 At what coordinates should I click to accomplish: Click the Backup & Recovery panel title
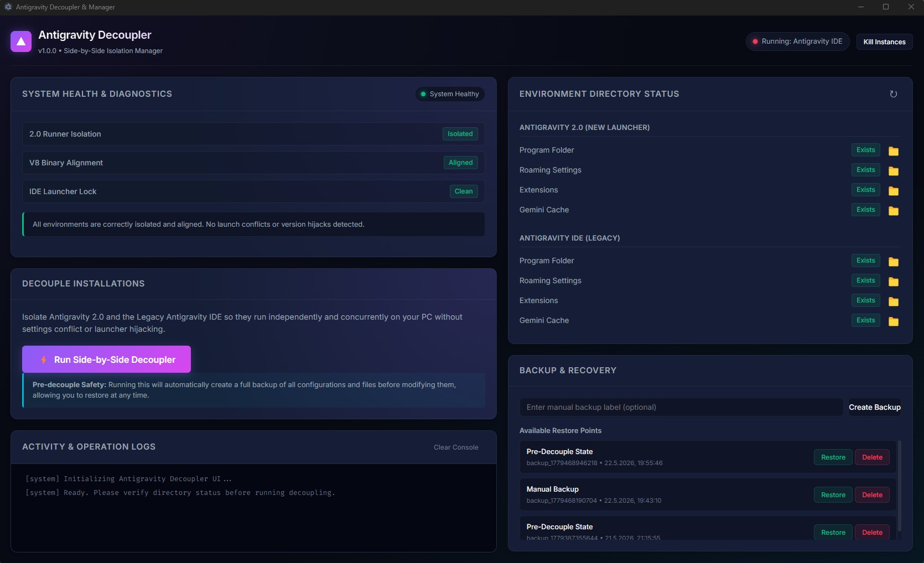click(568, 371)
